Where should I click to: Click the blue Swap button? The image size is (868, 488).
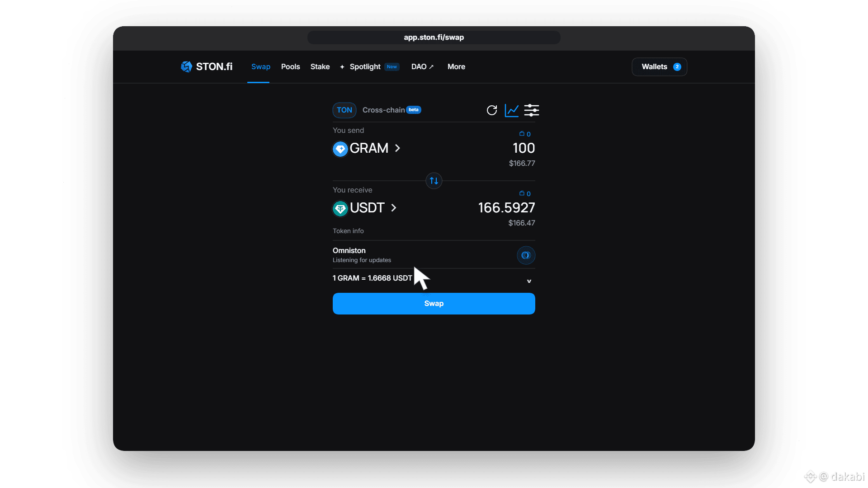[434, 304]
